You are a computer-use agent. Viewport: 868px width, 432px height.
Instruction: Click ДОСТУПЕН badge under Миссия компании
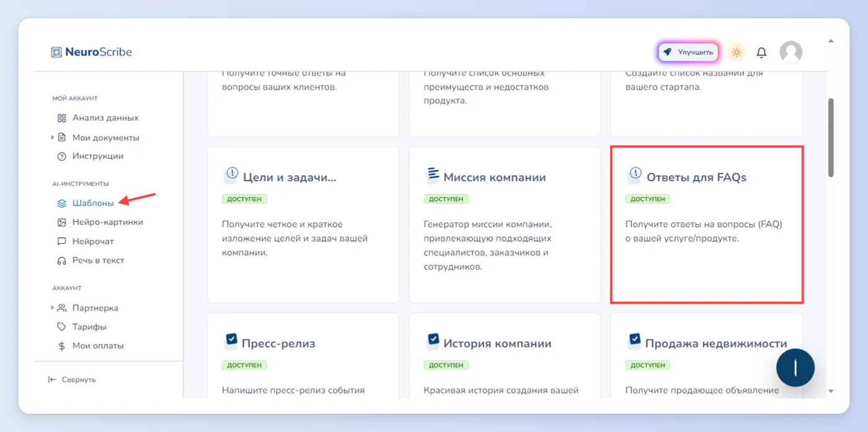pyautogui.click(x=446, y=199)
